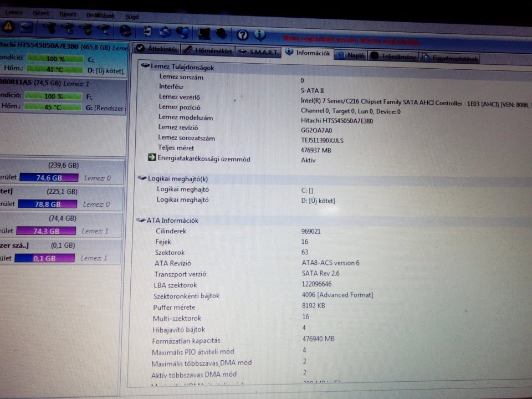Select the 980811AS (74,5 GB) disk entry
The width and height of the screenshot is (532, 399).
[63, 96]
